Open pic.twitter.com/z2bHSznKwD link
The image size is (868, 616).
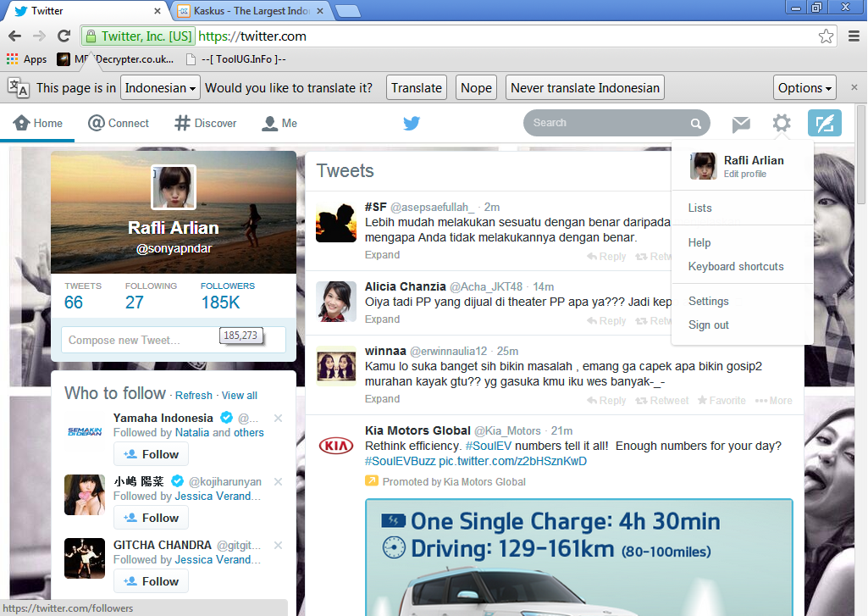(x=512, y=461)
